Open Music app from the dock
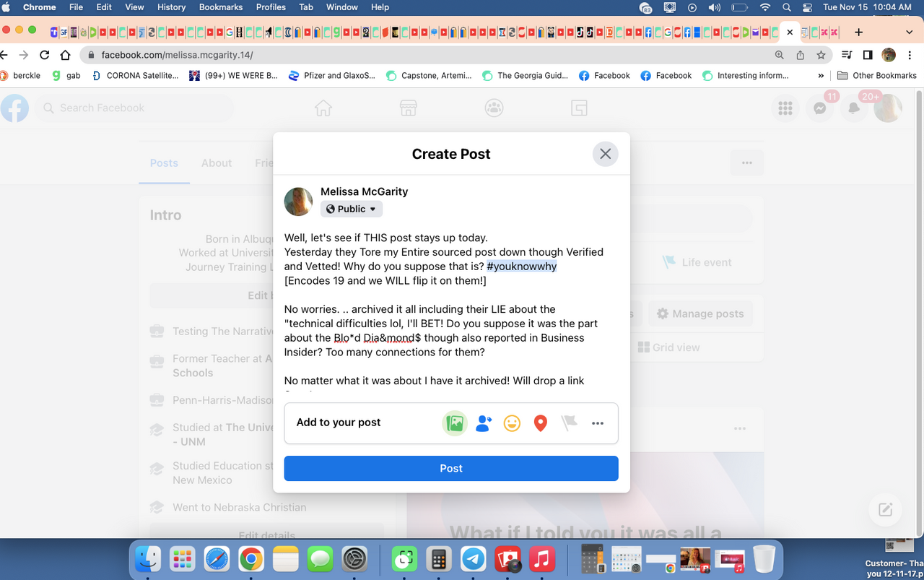The height and width of the screenshot is (580, 924). click(x=541, y=558)
